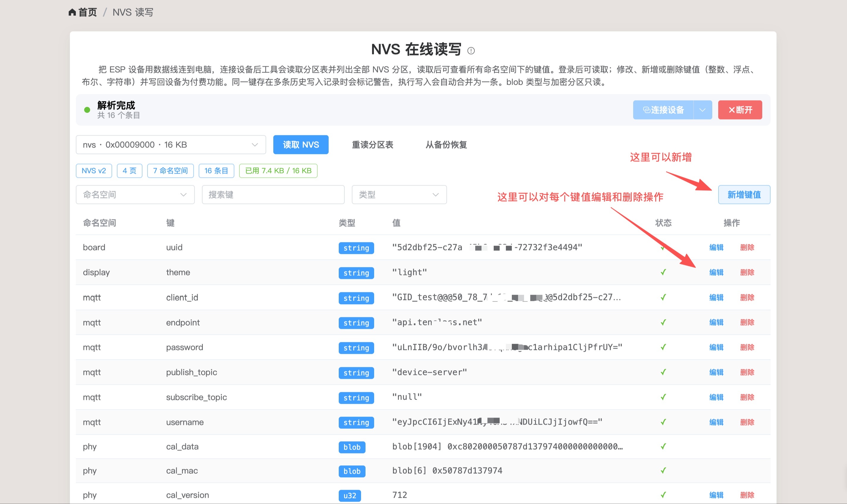Edit the board uuid entry
847x504 pixels.
coord(716,247)
